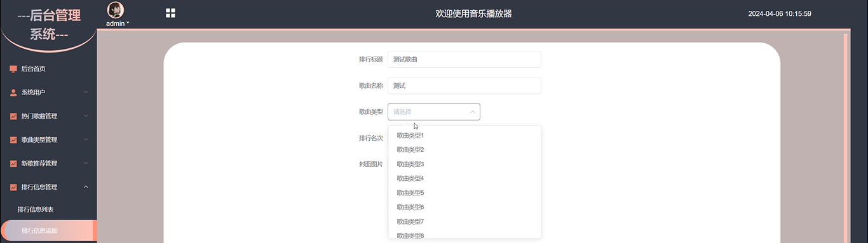The height and width of the screenshot is (243, 868).
Task: Click the 歌曲类型 field label
Action: pos(370,112)
